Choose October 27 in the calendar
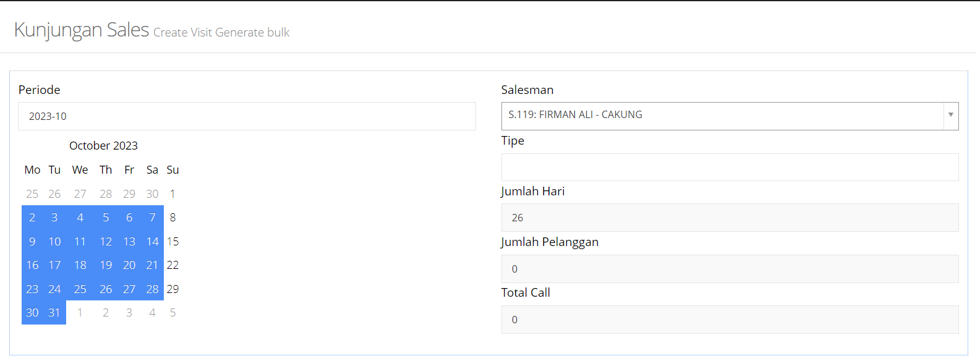Screen dimensions: 980x361 click(129, 289)
